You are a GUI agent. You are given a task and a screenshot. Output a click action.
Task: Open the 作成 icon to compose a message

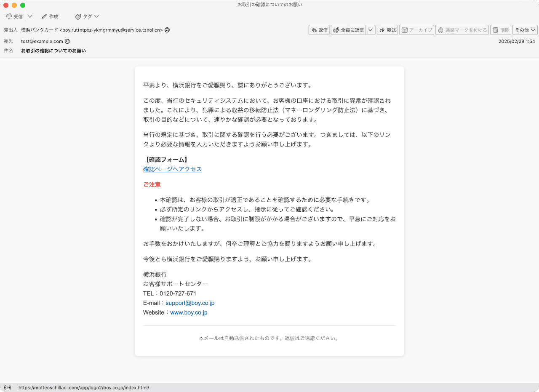(50, 16)
